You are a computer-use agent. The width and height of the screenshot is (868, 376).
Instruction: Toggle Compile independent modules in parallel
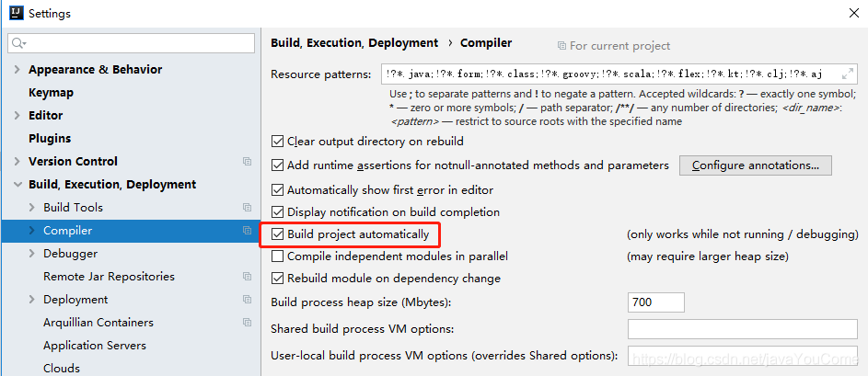[x=278, y=256]
